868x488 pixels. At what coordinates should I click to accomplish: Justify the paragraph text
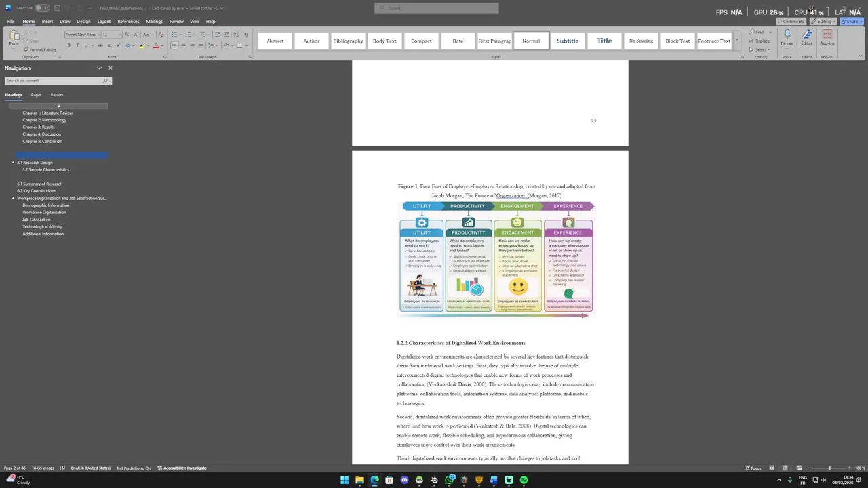pos(201,45)
